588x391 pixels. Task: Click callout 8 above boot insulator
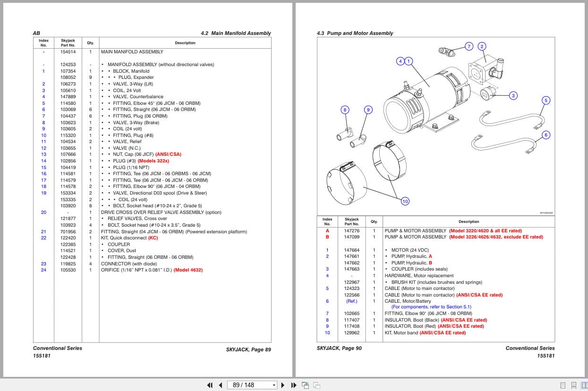tap(345, 110)
